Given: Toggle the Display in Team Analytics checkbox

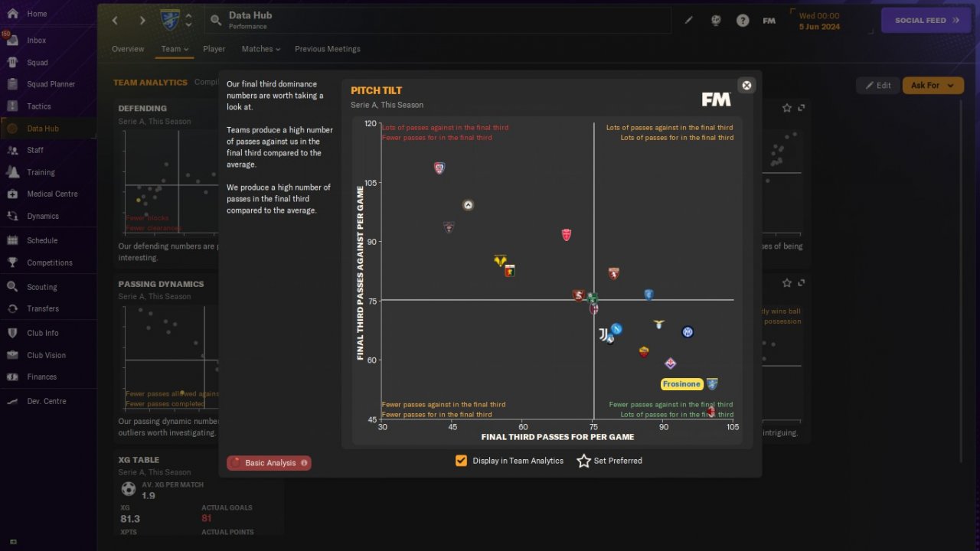Looking at the screenshot, I should point(461,461).
